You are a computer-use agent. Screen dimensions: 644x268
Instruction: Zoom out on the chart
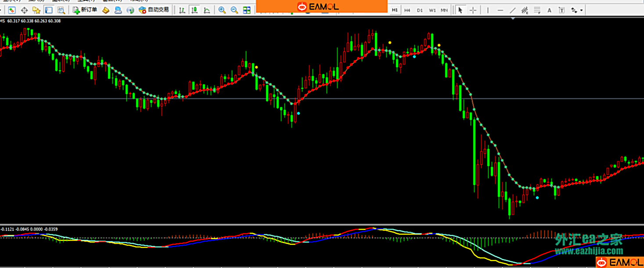pos(234,10)
